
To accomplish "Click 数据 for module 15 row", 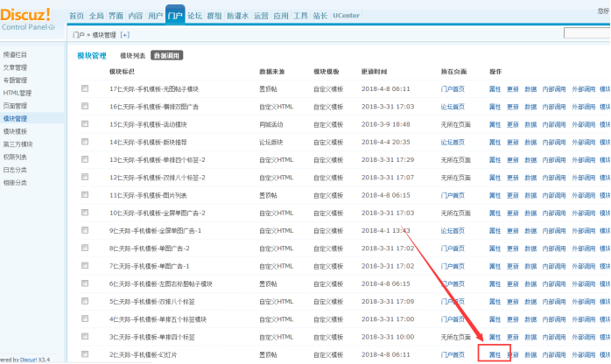I will [x=530, y=124].
